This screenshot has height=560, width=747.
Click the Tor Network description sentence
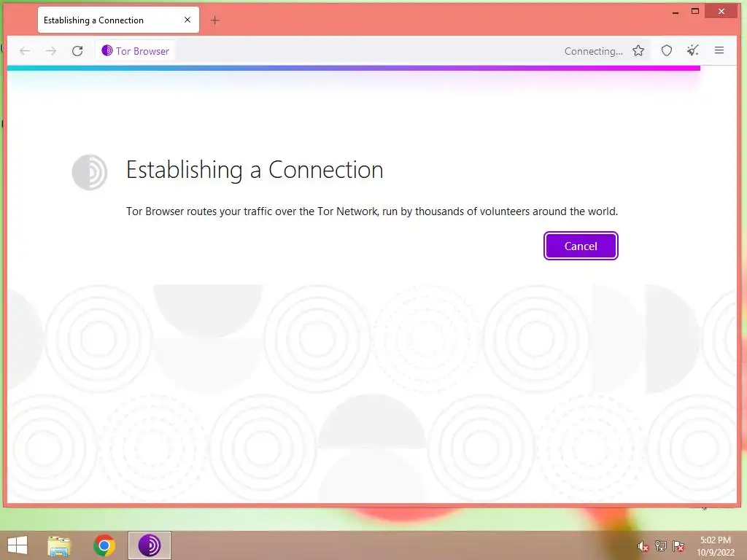(x=372, y=211)
